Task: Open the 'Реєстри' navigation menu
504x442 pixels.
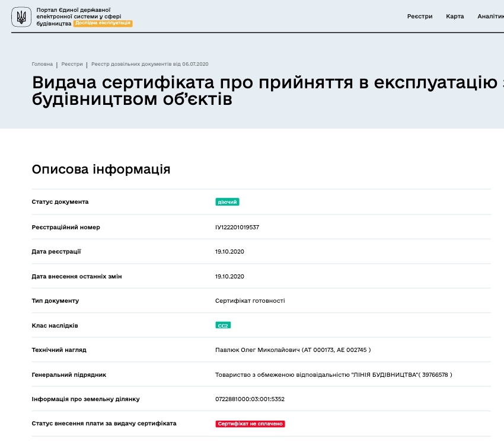Action: pos(419,17)
